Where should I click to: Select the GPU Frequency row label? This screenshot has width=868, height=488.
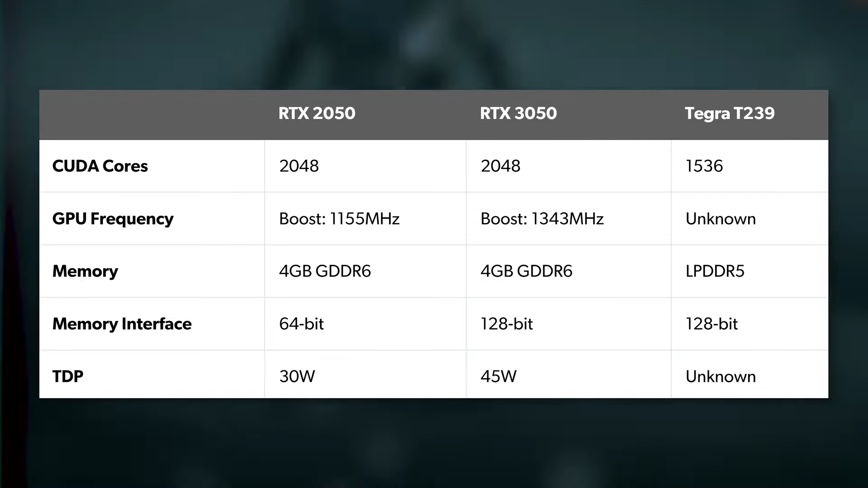[113, 219]
